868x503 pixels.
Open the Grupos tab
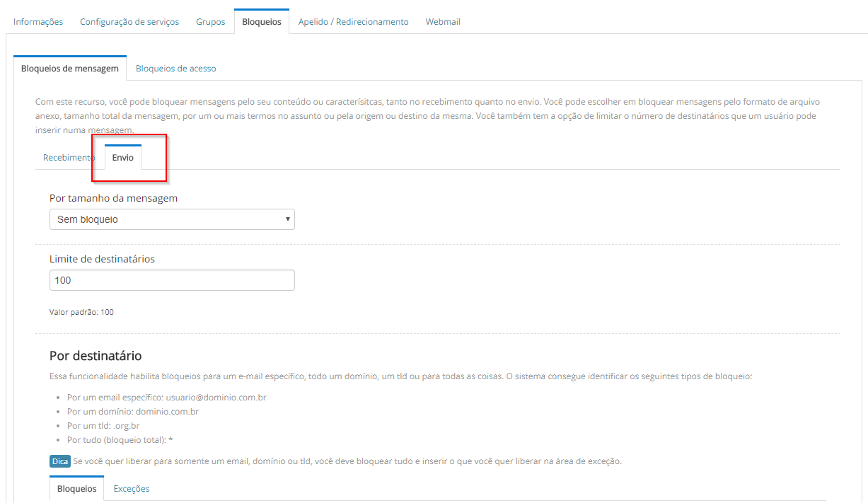pos(210,22)
